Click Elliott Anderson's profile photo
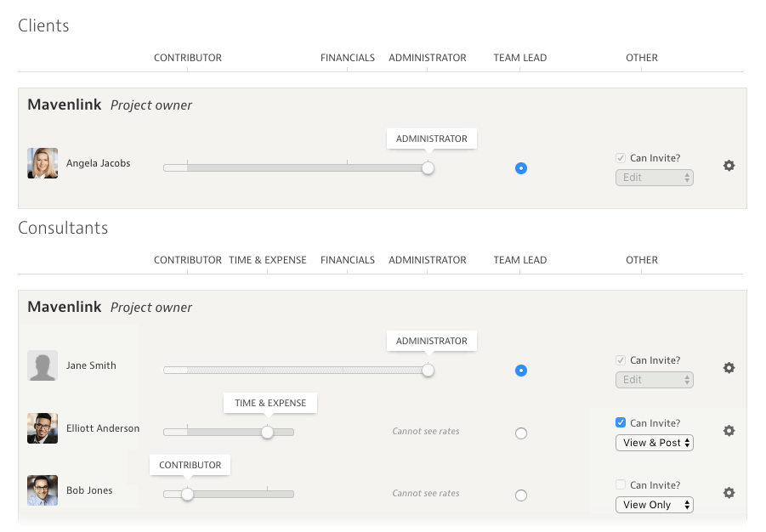The height and width of the screenshot is (532, 766). [x=43, y=428]
